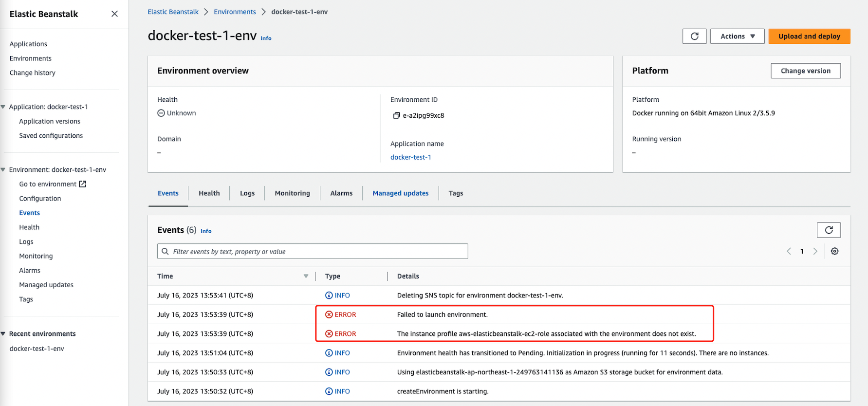This screenshot has height=406, width=868.
Task: Go to previous events page
Action: (789, 252)
